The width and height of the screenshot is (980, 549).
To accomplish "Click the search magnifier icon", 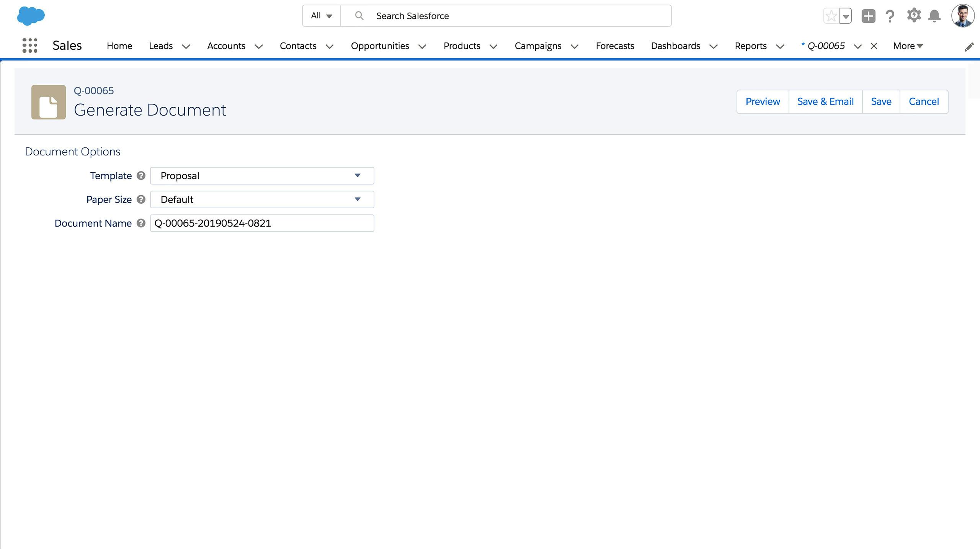I will [x=359, y=16].
